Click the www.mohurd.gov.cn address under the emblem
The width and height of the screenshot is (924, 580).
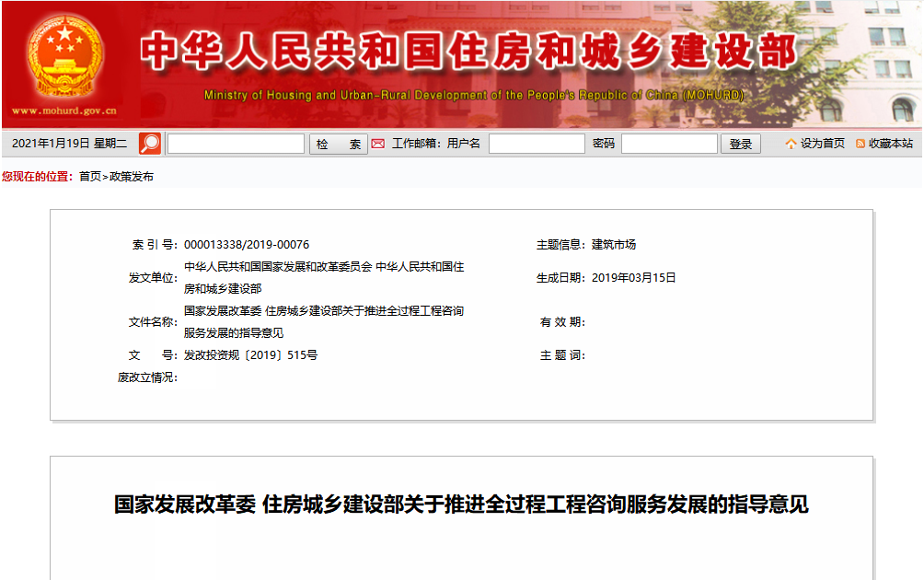point(64,111)
